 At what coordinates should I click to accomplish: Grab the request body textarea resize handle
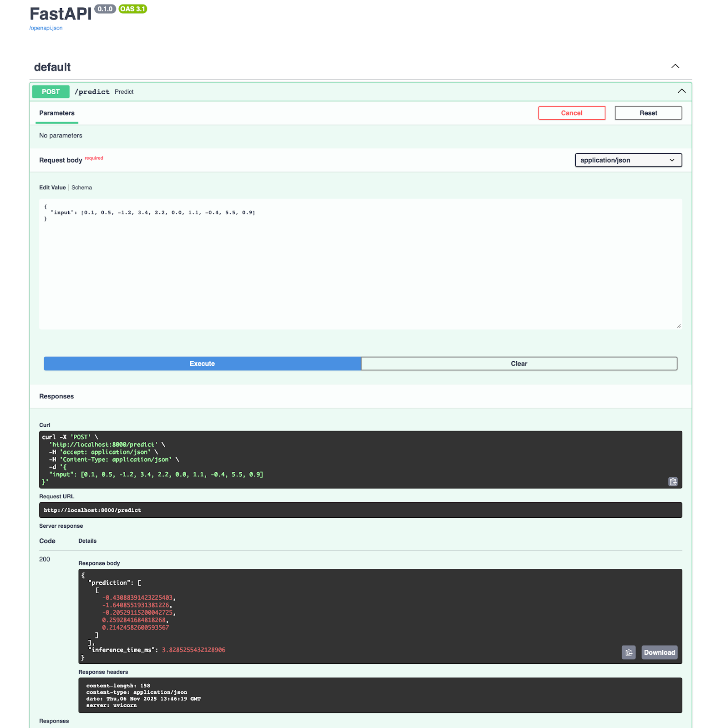[679, 326]
